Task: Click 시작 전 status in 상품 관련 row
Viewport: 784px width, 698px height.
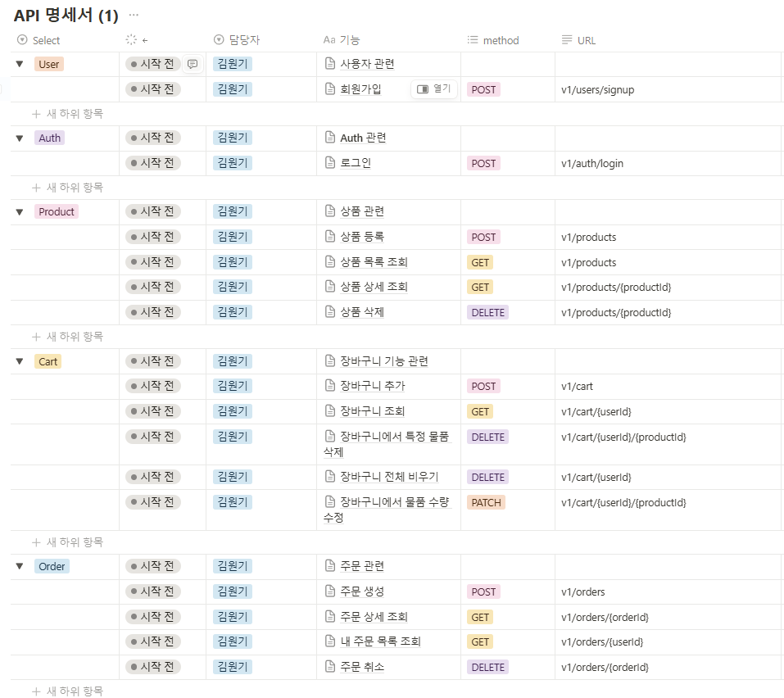Action: (x=152, y=211)
